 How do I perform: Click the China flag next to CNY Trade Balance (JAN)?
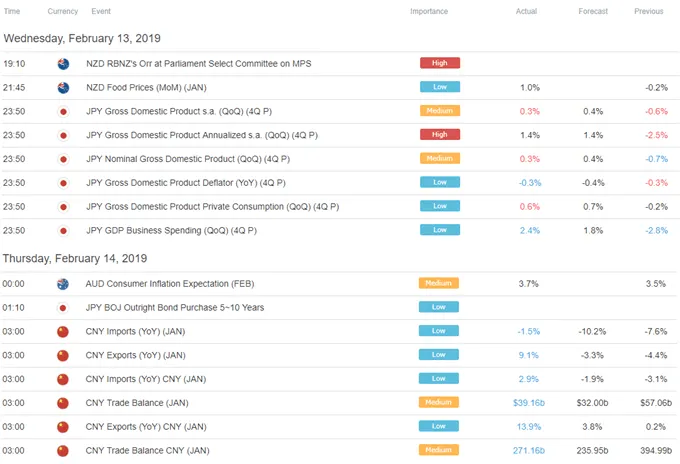click(x=63, y=403)
